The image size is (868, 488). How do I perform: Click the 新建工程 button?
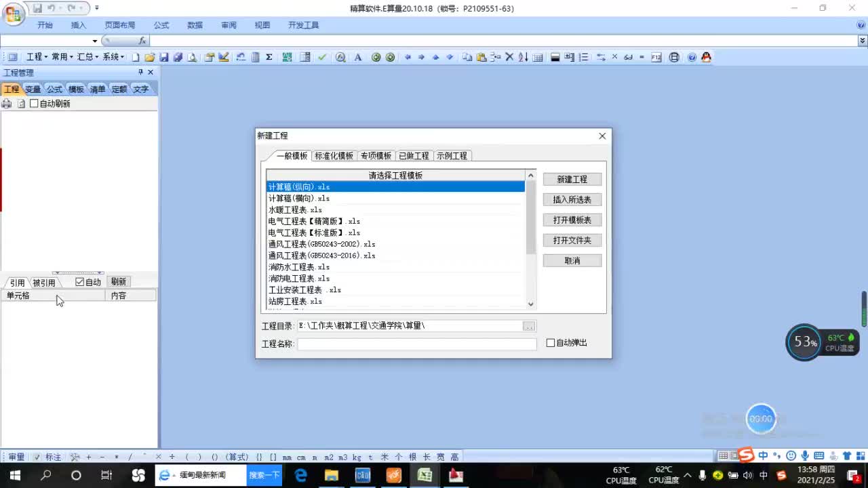[572, 180]
